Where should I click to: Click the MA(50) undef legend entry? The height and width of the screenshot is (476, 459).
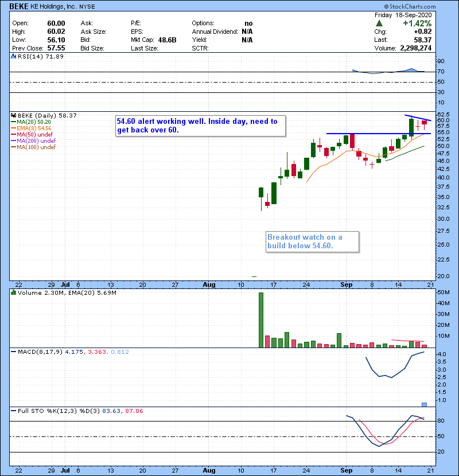[34, 134]
